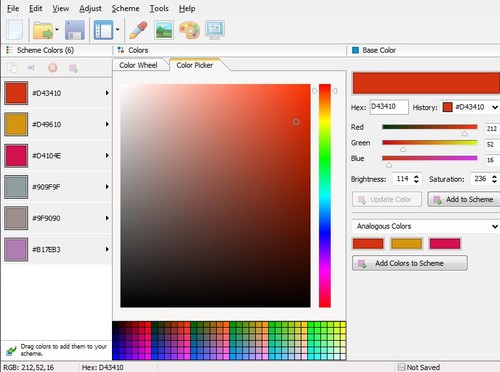Click the add color icon in scheme toolbar
500x372 pixels.
pyautogui.click(x=73, y=68)
